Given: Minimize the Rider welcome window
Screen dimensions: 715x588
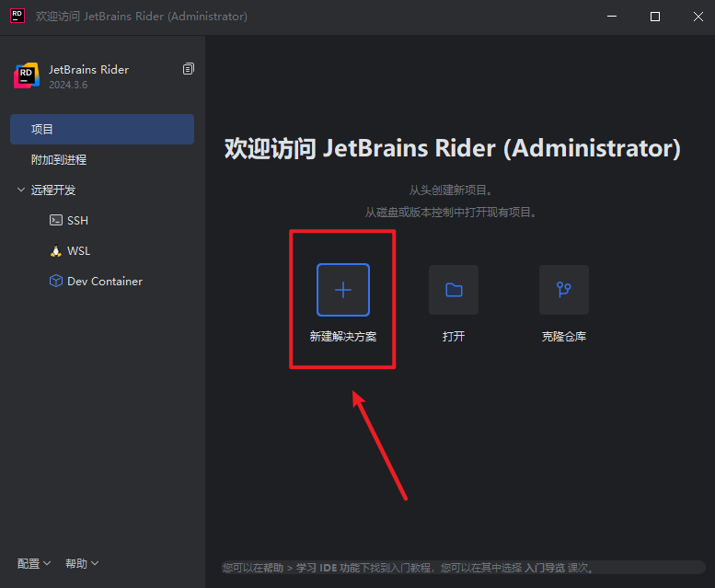Looking at the screenshot, I should 612,17.
